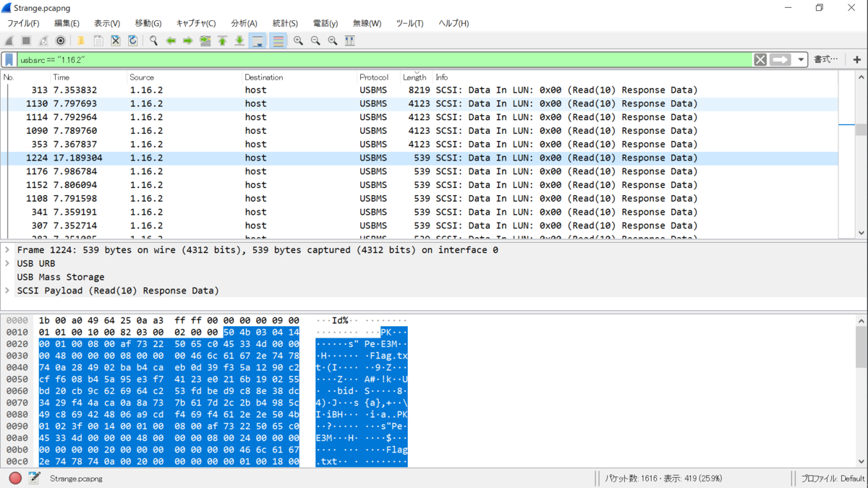This screenshot has width=868, height=488.
Task: Open capture options gear icon
Action: point(61,41)
